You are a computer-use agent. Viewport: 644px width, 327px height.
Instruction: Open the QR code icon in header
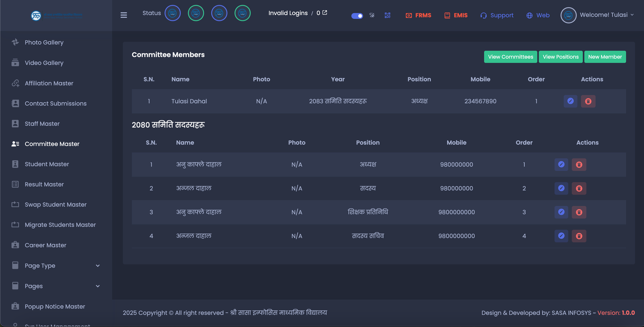(387, 15)
